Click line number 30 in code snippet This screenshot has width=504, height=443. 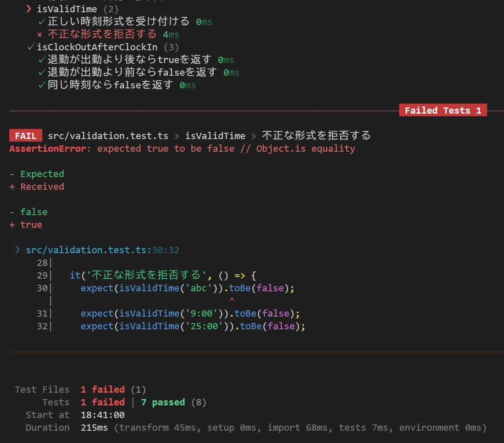click(x=42, y=288)
